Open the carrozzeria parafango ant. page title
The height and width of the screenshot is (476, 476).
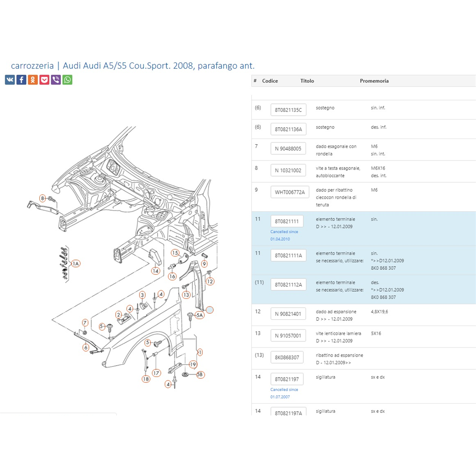click(x=136, y=66)
